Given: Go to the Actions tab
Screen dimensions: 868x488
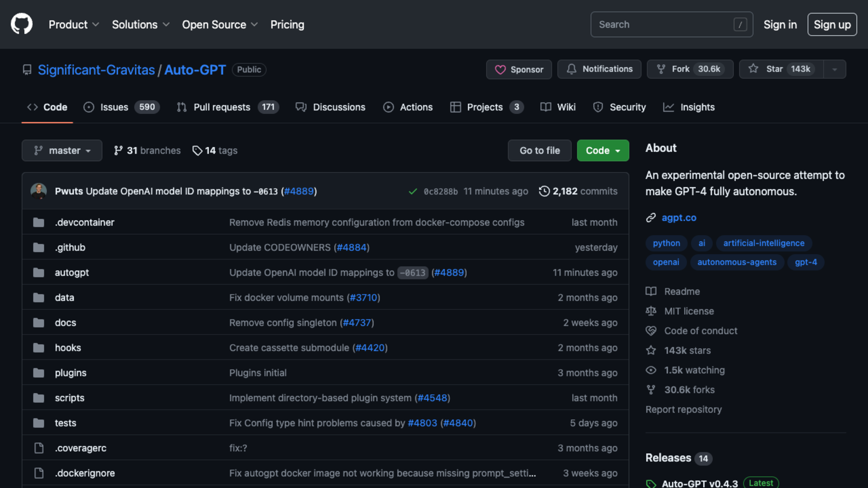Looking at the screenshot, I should click(x=408, y=107).
